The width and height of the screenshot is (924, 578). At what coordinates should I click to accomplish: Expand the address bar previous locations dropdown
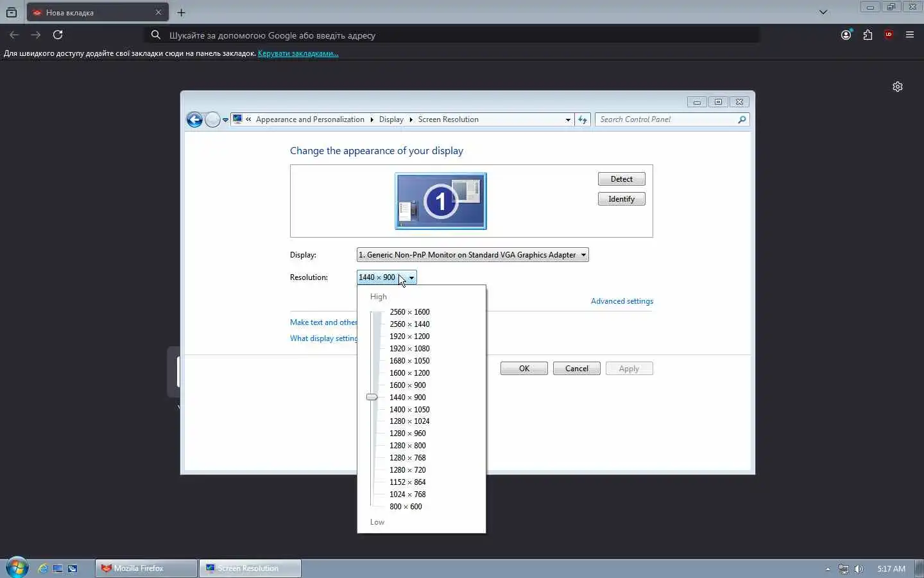click(x=568, y=119)
